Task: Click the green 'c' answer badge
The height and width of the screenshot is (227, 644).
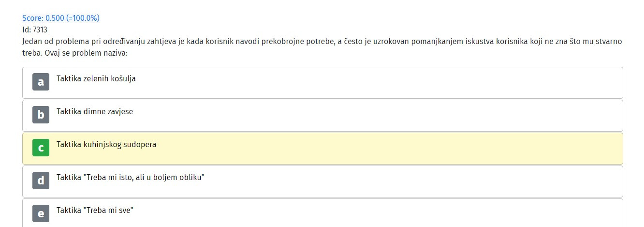Action: pyautogui.click(x=41, y=148)
